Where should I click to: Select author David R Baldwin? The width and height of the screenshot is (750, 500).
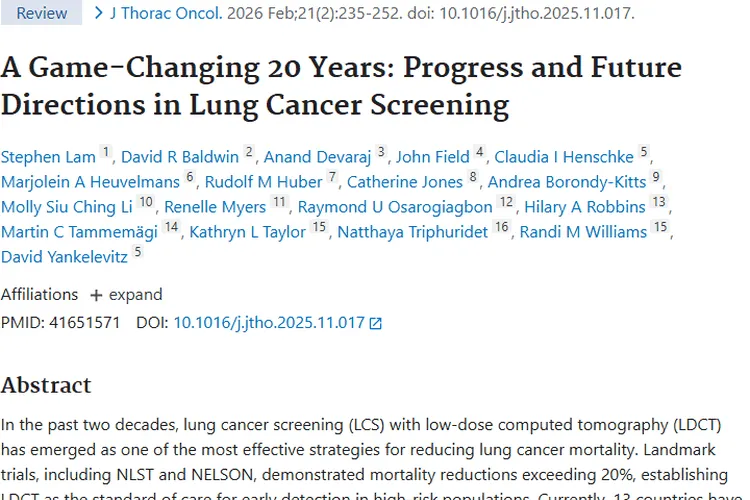point(180,157)
